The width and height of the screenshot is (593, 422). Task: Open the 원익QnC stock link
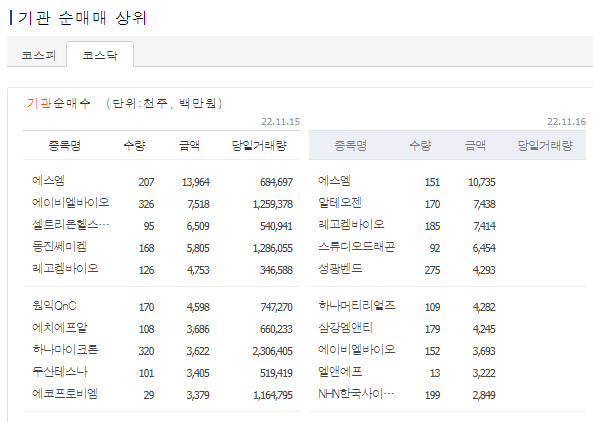(x=54, y=306)
